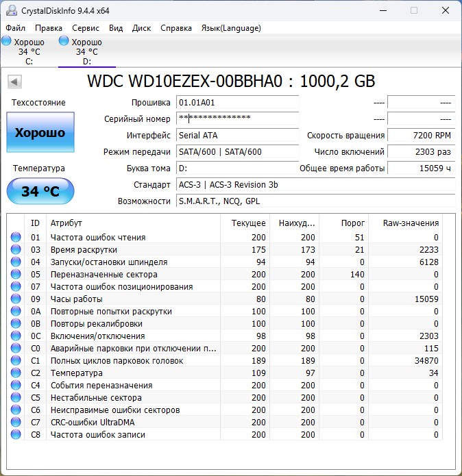Click status orb for attribute C7 CRC errors
Image resolution: width=462 pixels, height=476 pixels.
pos(16,423)
